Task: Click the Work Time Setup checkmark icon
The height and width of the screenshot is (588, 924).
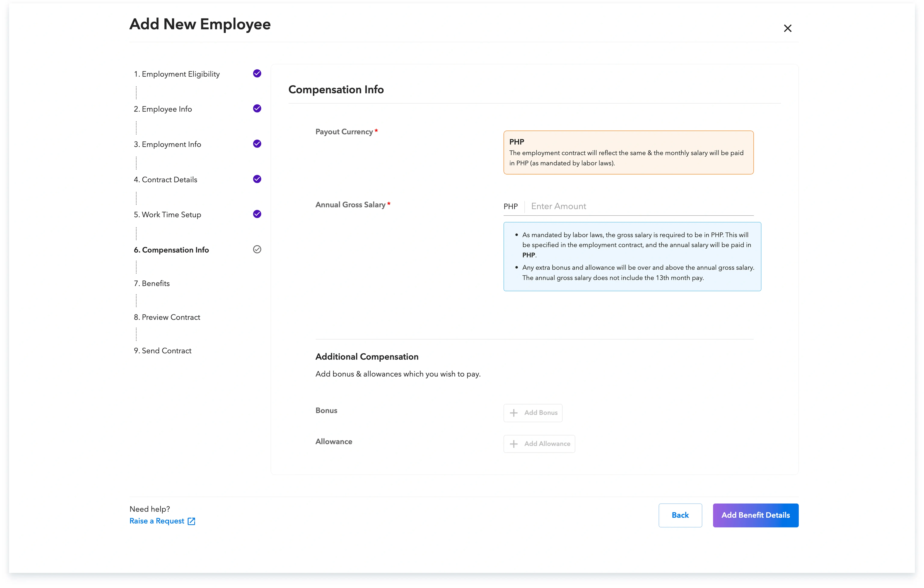Action: pos(257,214)
